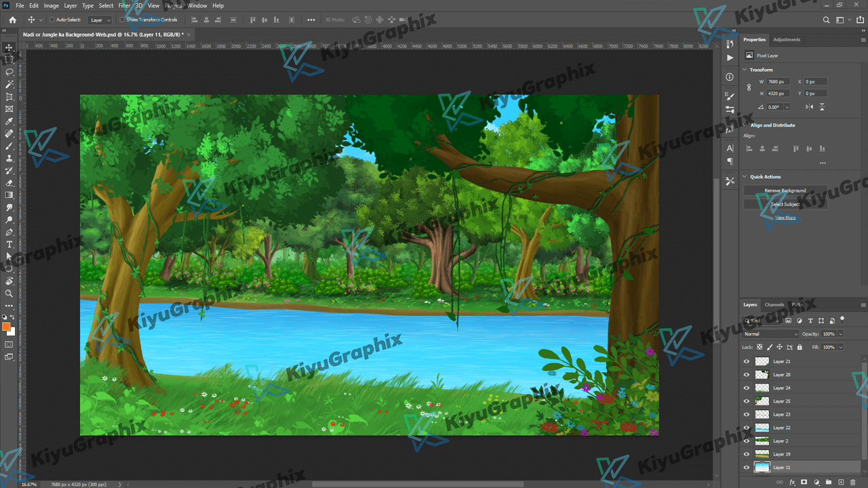
Task: Activate the Zoom tool
Action: 9,293
